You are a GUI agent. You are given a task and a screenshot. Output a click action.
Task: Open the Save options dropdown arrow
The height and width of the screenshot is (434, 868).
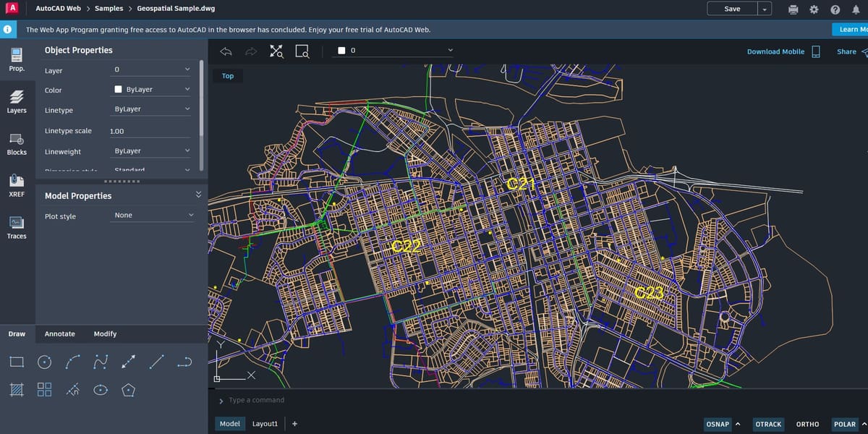point(765,9)
